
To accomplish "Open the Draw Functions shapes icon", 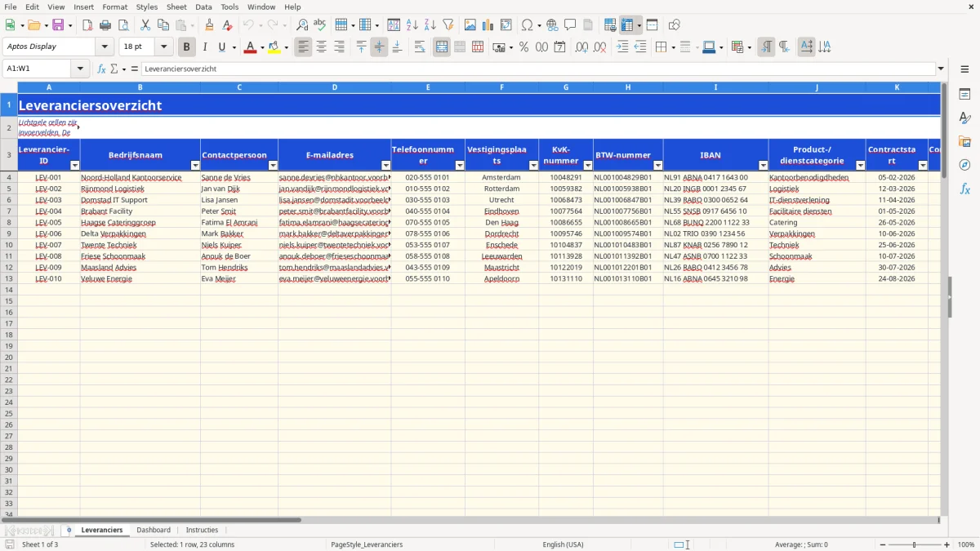I will pyautogui.click(x=675, y=25).
